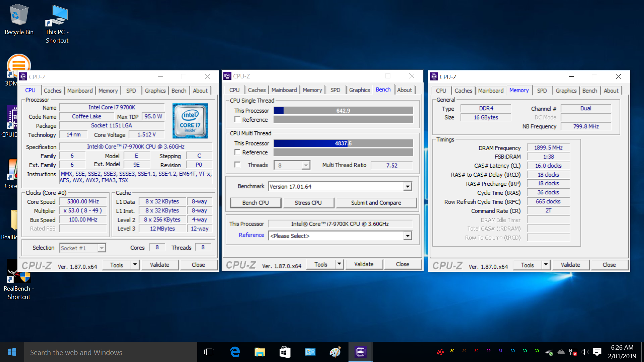Screen dimensions: 644x362
Task: Click the Level 3 cache 12 MBytes value
Action: click(162, 228)
